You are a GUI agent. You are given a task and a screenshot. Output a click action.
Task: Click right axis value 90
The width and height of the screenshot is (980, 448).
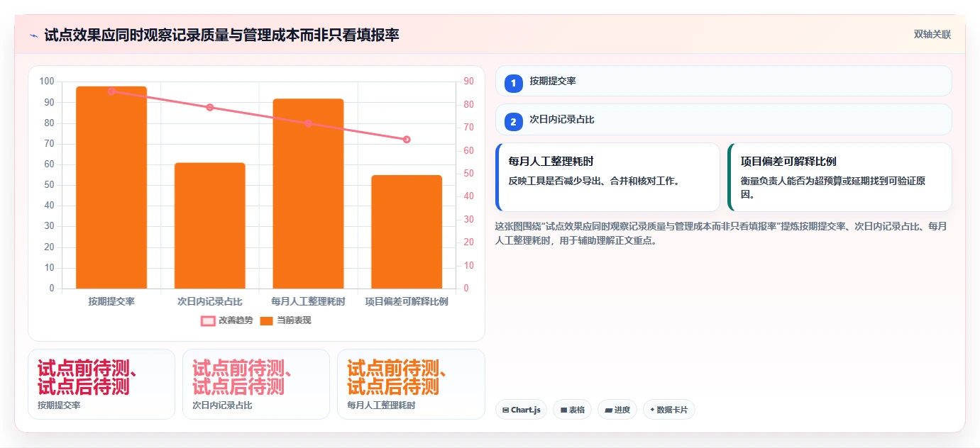coord(469,82)
